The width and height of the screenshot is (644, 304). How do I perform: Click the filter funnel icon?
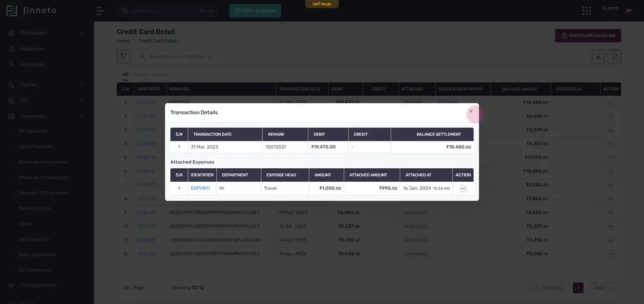click(123, 56)
